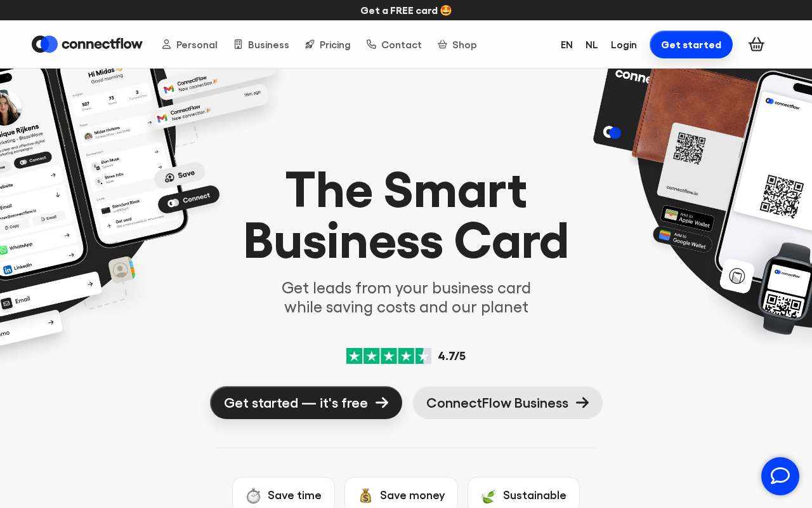Tap the Add to Apple Wallet badge
This screenshot has height=508, width=812.
[x=688, y=218]
